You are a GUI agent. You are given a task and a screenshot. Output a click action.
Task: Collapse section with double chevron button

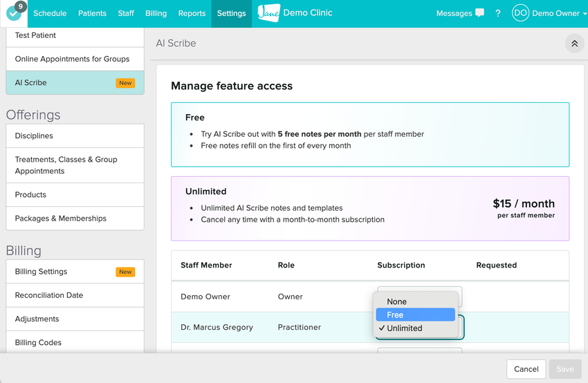click(x=574, y=44)
